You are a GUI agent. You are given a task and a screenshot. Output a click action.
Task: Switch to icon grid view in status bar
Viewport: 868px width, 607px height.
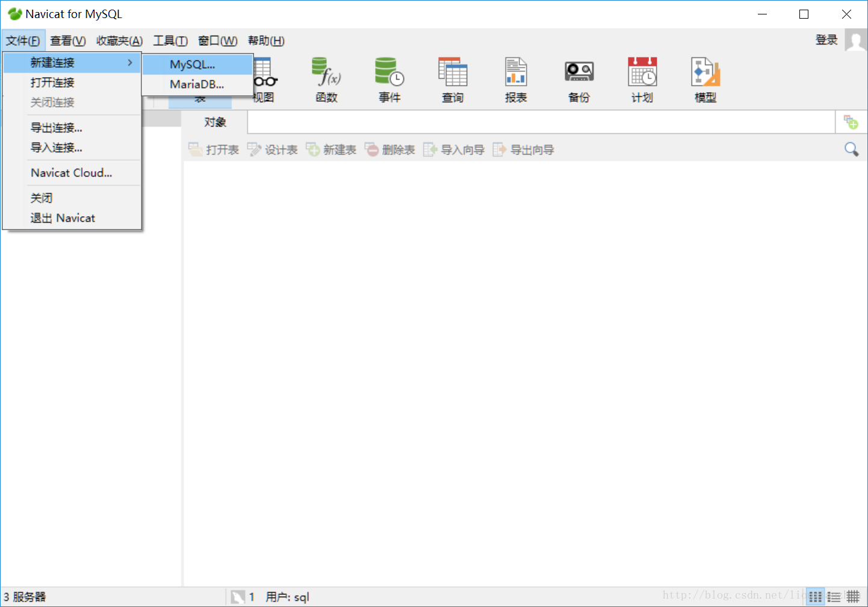coord(816,597)
